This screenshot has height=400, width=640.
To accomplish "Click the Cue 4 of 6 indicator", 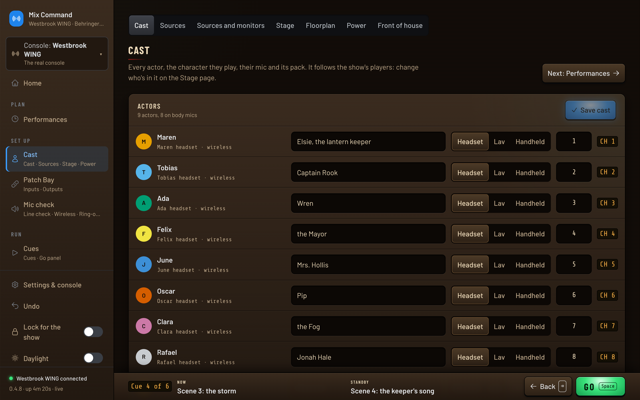I will point(149,386).
